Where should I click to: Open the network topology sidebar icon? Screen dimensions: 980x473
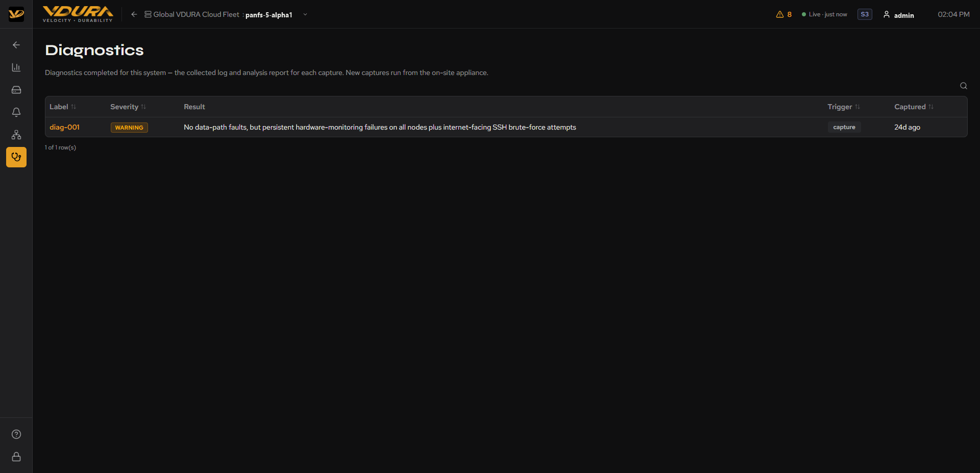[x=16, y=135]
